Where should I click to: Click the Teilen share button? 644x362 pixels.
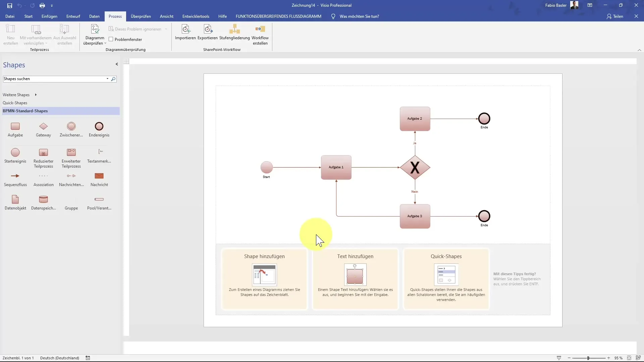[x=615, y=16]
